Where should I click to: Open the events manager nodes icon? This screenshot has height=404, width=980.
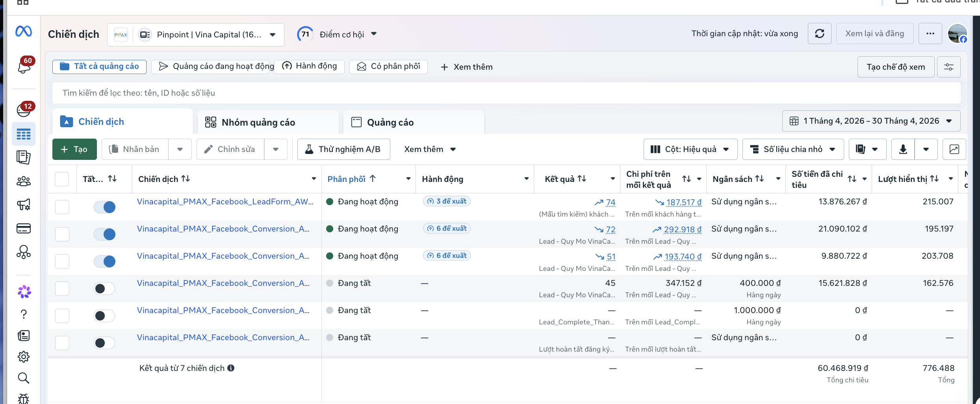24,252
